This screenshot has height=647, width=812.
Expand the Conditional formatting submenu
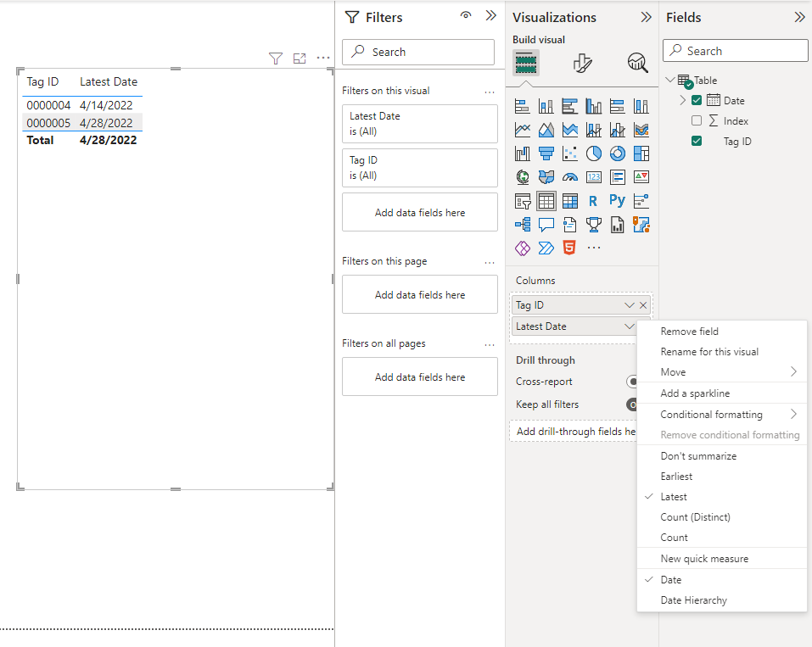pyautogui.click(x=722, y=414)
